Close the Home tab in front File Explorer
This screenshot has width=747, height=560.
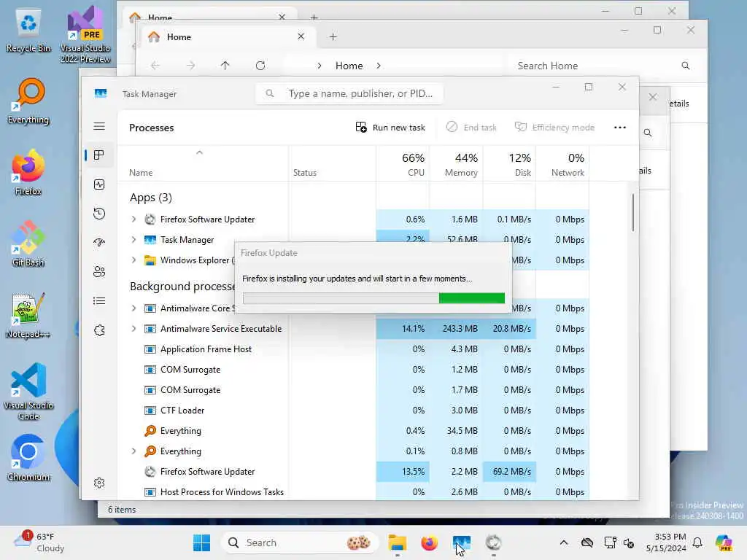(x=301, y=36)
